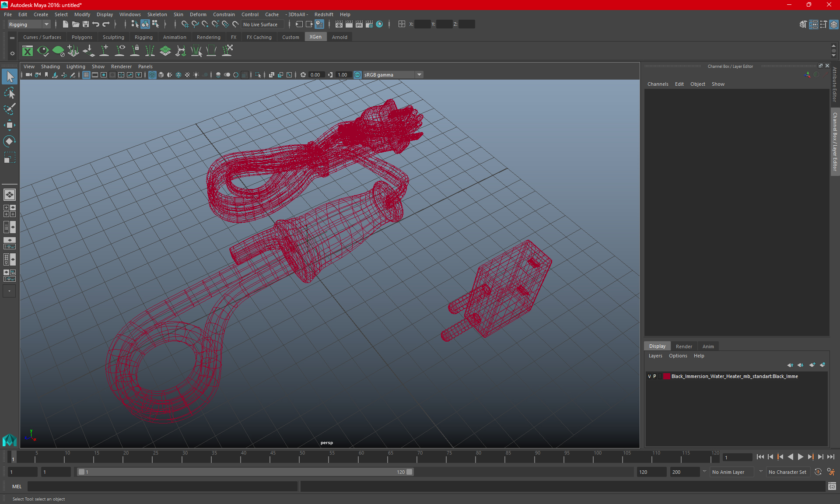The width and height of the screenshot is (840, 504).
Task: Toggle the color management ON button
Action: (357, 75)
